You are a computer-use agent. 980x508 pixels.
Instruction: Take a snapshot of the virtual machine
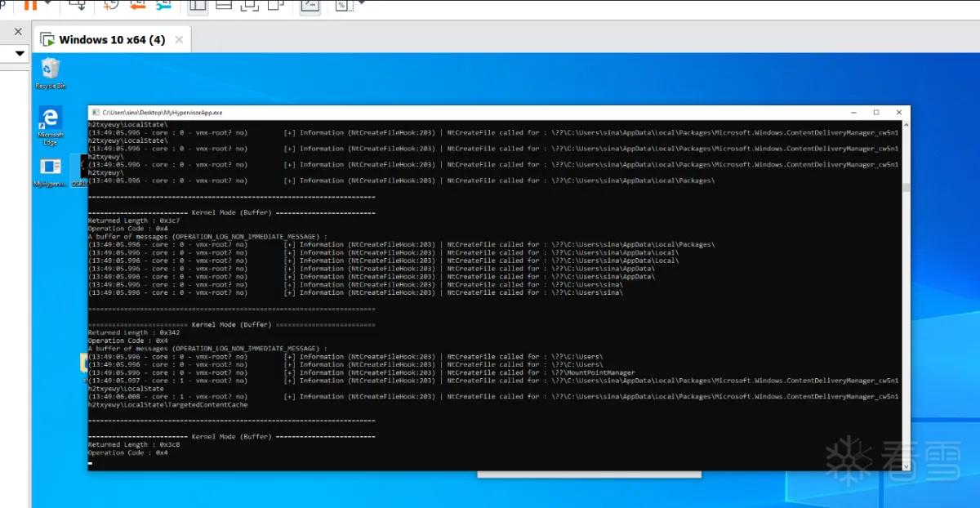(x=112, y=5)
